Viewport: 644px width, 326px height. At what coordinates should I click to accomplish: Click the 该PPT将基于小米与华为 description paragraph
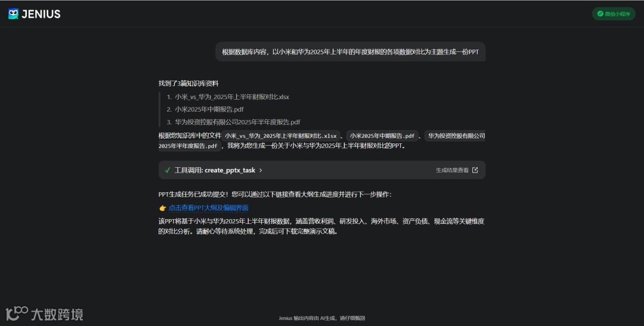321,226
